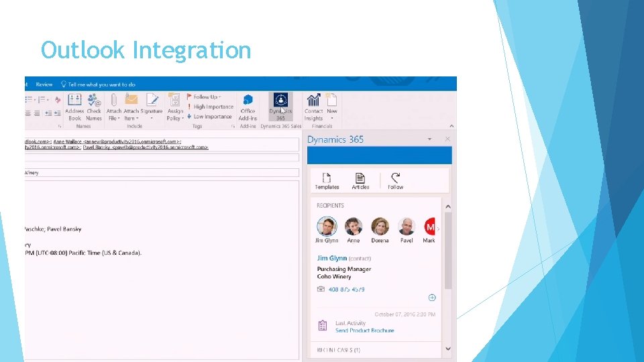Click the numbered list button
This screenshot has height=362, width=644.
(x=43, y=99)
